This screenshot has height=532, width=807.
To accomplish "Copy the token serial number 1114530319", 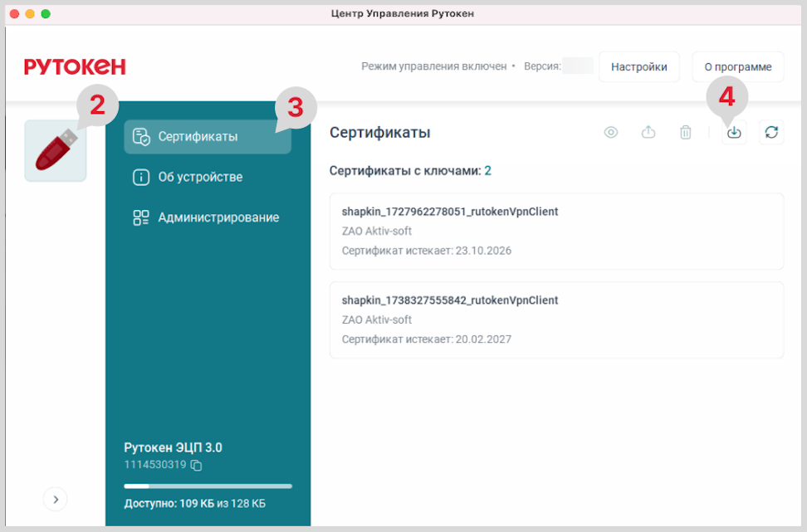I will (197, 465).
